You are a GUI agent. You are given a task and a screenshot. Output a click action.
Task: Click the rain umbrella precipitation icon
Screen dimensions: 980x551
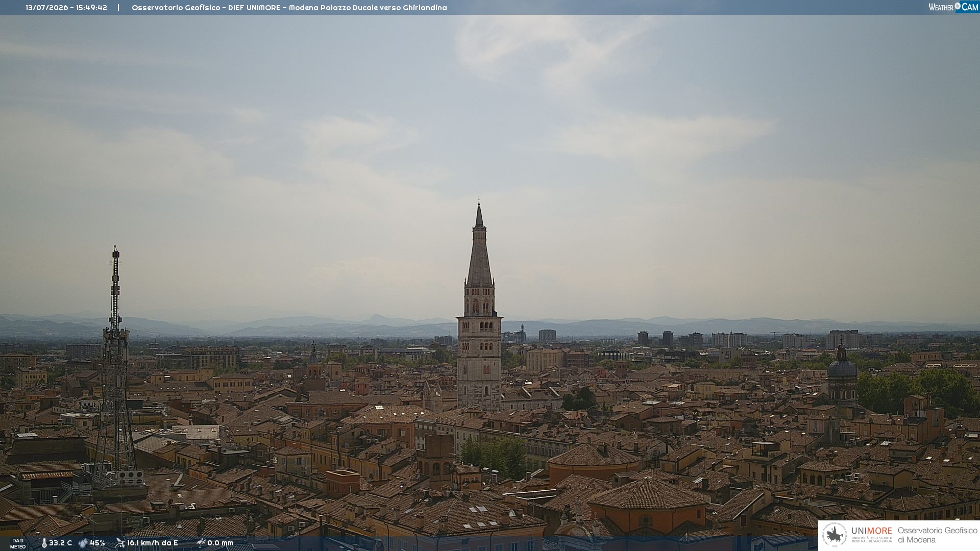pyautogui.click(x=201, y=543)
